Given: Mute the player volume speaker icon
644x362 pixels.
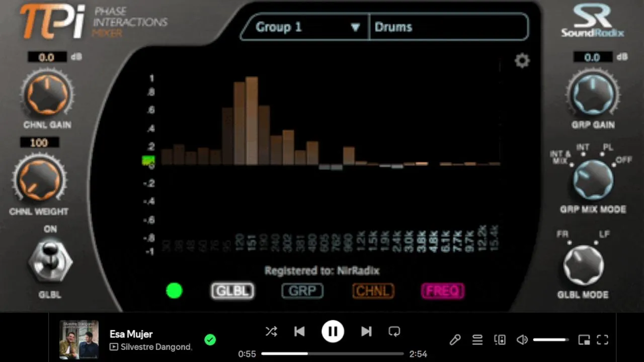Looking at the screenshot, I should pos(522,340).
